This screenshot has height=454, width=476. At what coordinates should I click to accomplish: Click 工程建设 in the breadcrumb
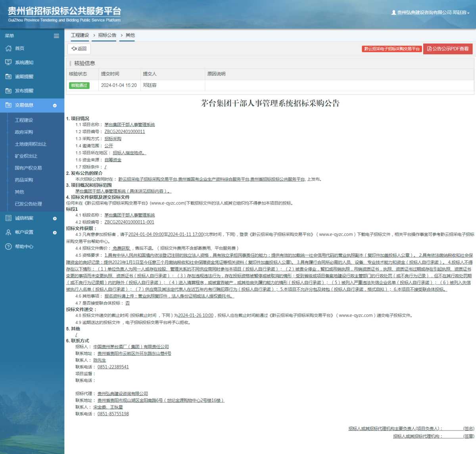click(80, 35)
